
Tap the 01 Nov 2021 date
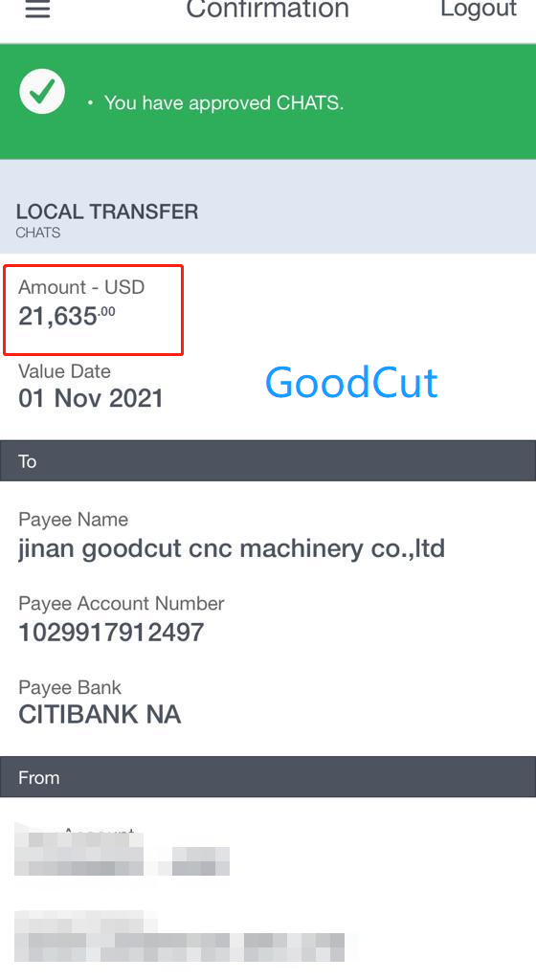(91, 398)
